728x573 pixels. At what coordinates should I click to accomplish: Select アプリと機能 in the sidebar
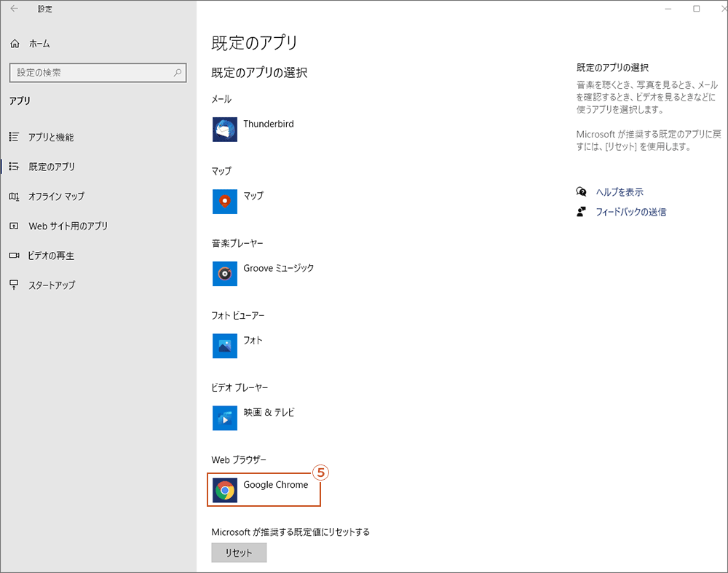[x=51, y=138]
